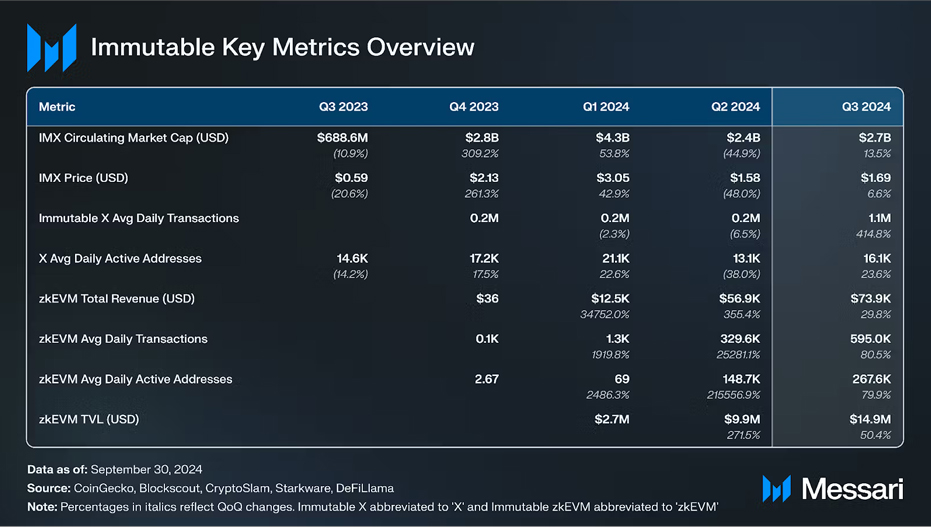Viewport: 931px width, 527px height.
Task: Click the '$2.7B' market cap value
Action: [x=875, y=138]
